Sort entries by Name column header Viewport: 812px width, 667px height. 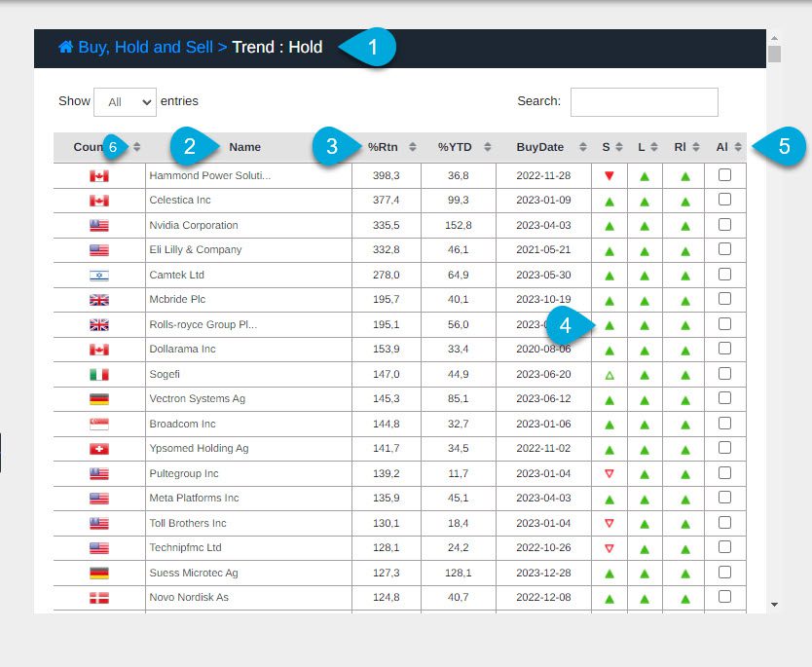pyautogui.click(x=245, y=147)
